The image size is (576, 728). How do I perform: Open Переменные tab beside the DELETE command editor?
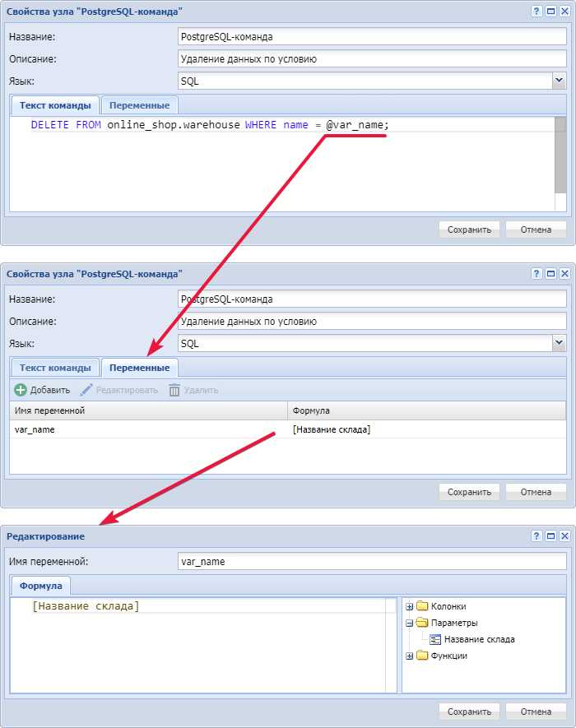point(139,105)
